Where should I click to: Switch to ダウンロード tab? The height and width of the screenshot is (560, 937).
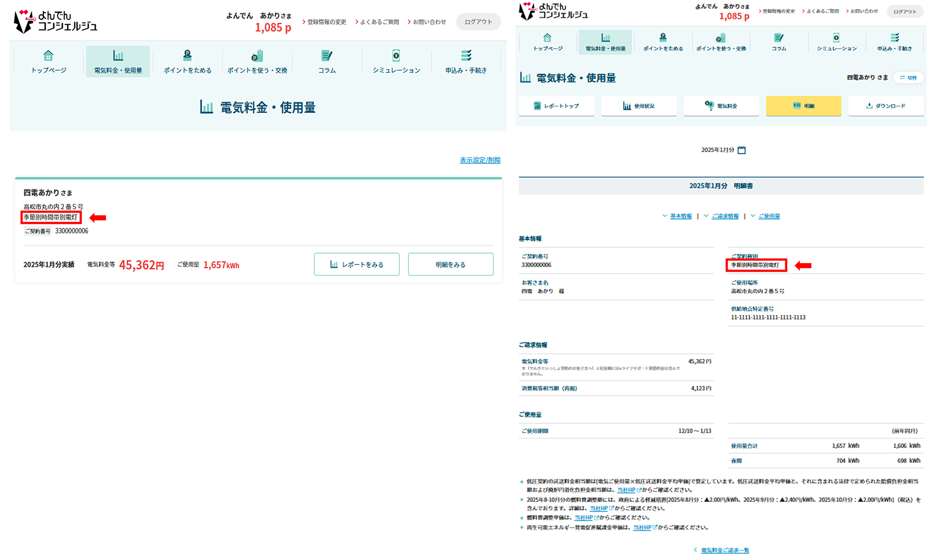pyautogui.click(x=886, y=106)
